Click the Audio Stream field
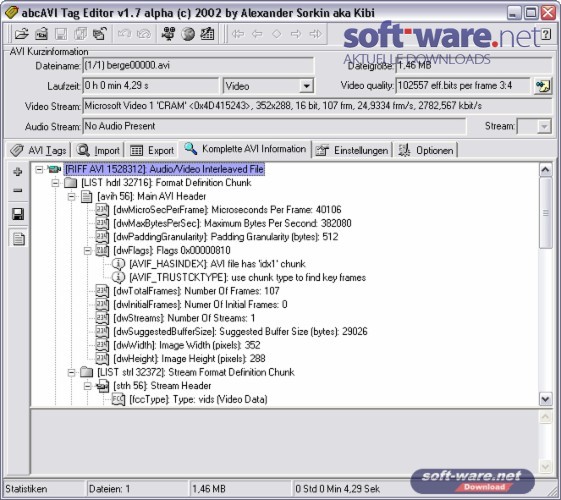The height and width of the screenshot is (500, 561). point(274,126)
